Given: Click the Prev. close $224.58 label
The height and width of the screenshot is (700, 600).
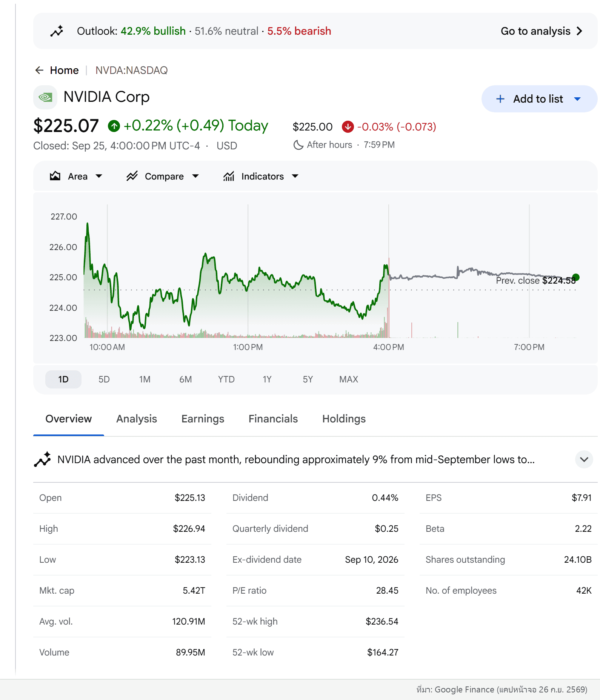Looking at the screenshot, I should coord(536,281).
